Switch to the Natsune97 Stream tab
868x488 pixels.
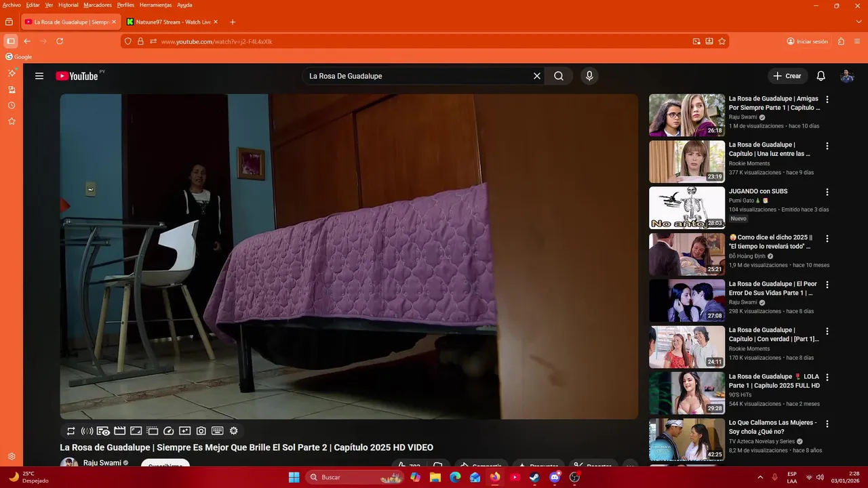coord(173,22)
